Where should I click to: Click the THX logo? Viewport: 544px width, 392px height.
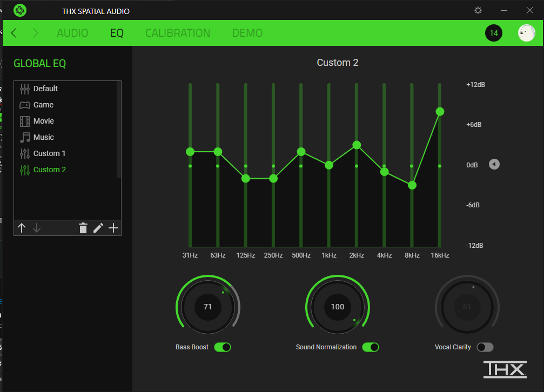click(505, 369)
